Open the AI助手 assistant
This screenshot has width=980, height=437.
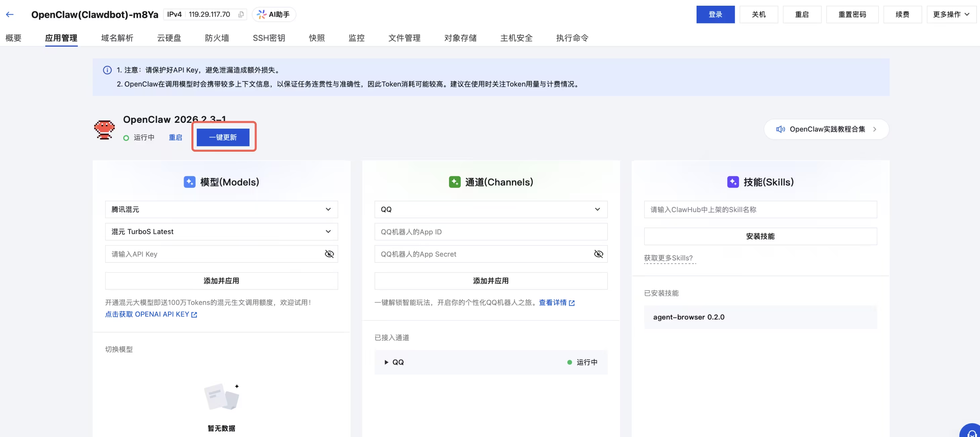click(273, 14)
